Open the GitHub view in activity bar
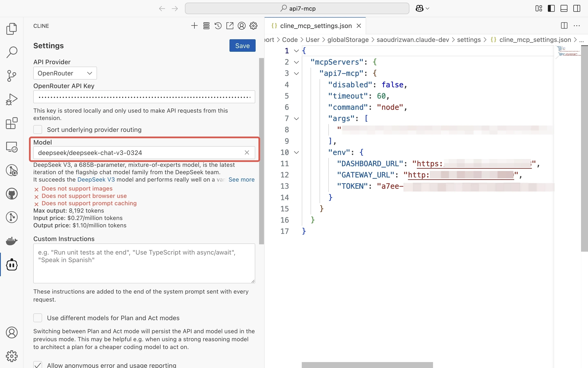 (11, 194)
